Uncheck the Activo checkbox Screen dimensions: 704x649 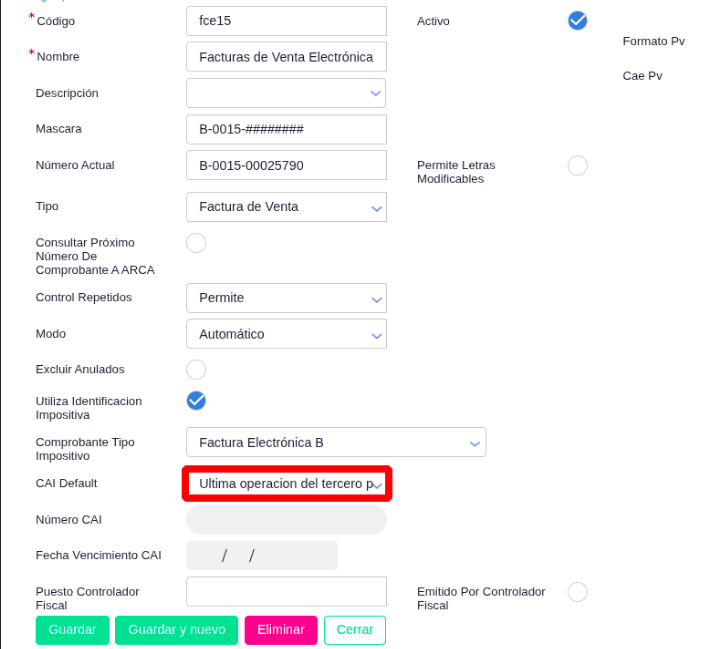click(x=577, y=21)
